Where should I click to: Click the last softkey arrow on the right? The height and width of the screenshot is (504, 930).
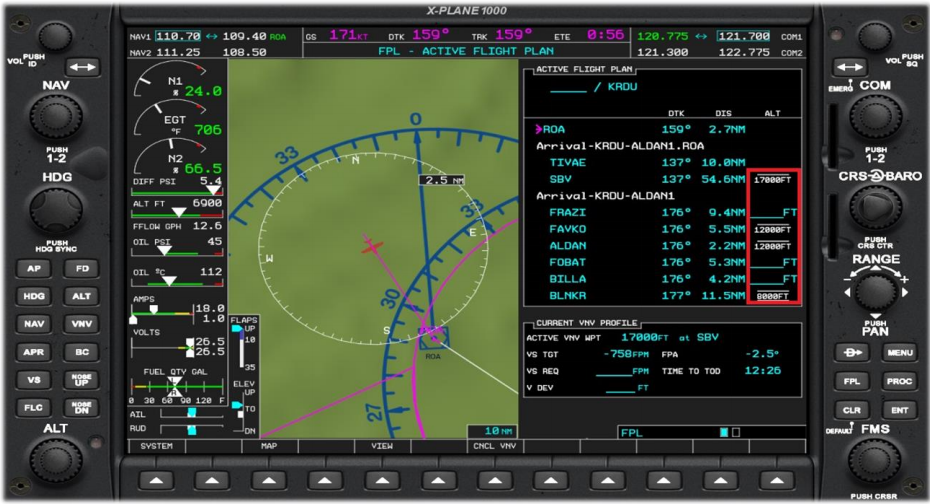pyautogui.click(x=776, y=480)
